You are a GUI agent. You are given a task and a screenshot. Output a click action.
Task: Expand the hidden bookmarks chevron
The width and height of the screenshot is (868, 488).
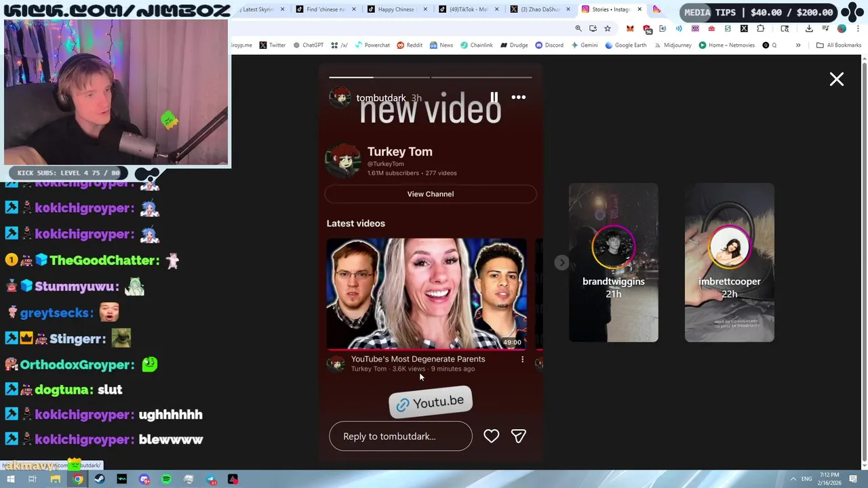(x=798, y=45)
